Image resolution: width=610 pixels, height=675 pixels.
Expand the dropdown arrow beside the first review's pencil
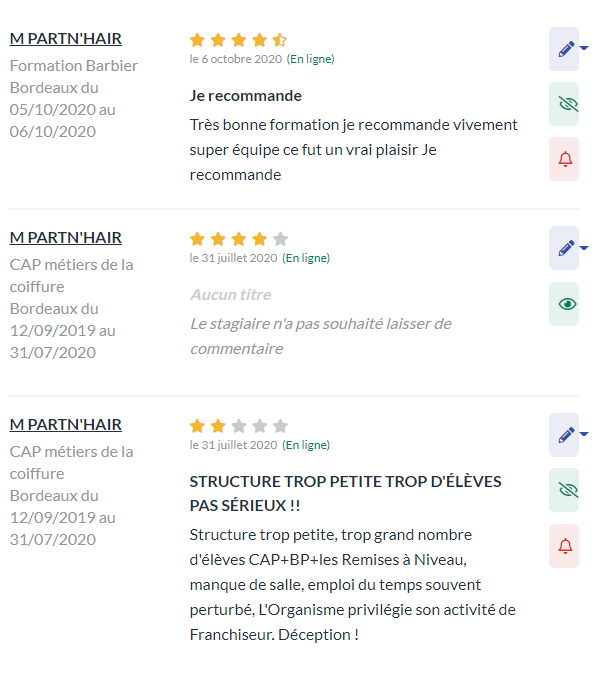coord(584,48)
